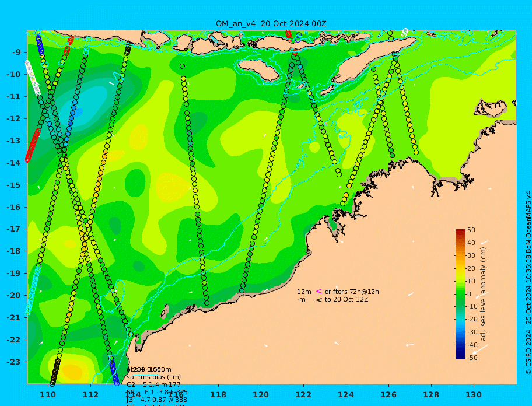
Task: Click the colorbar label 0
Action: tap(470, 294)
